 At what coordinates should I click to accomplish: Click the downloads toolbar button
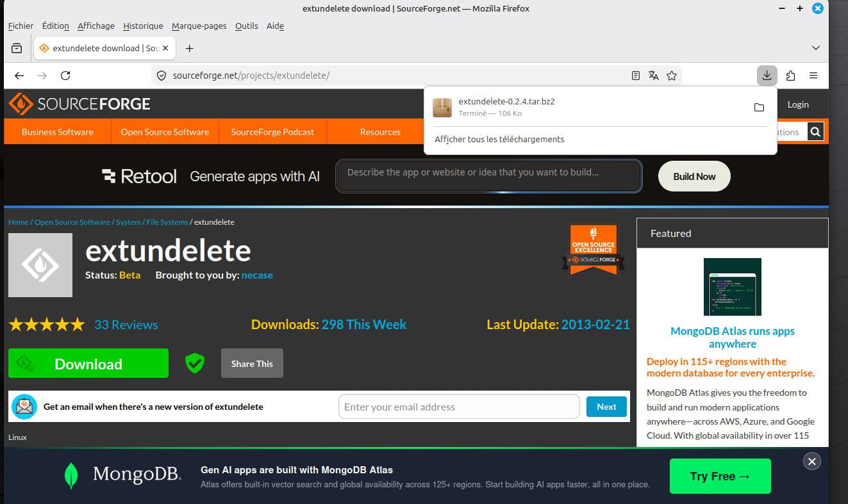(767, 76)
